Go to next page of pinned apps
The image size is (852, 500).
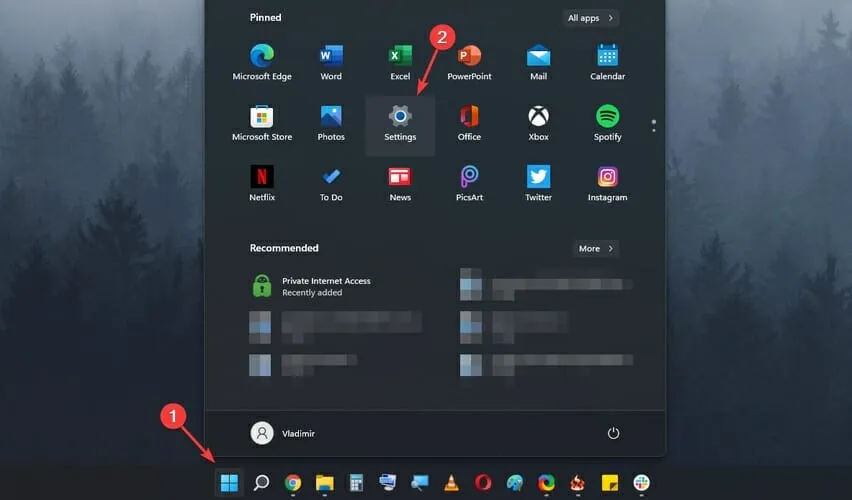point(654,130)
